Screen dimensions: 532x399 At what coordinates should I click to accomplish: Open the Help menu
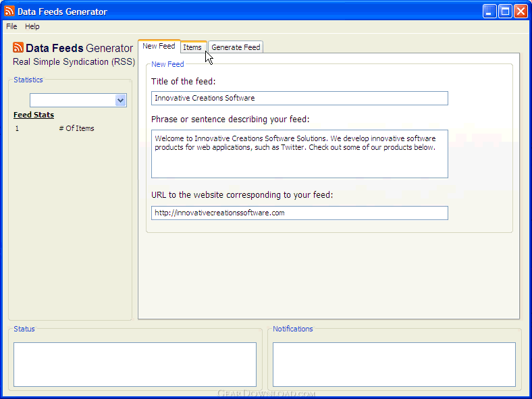click(32, 26)
